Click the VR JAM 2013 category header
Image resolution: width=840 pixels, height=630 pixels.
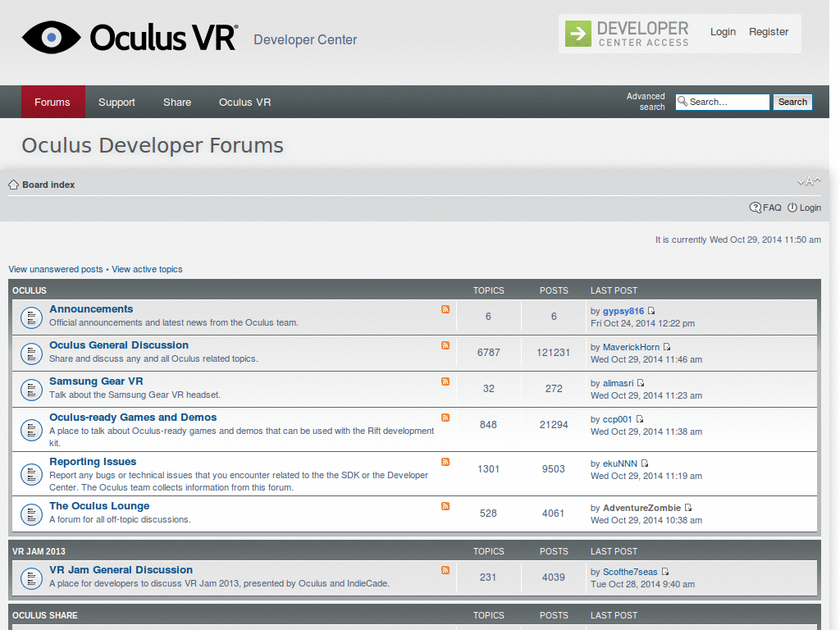coord(39,551)
